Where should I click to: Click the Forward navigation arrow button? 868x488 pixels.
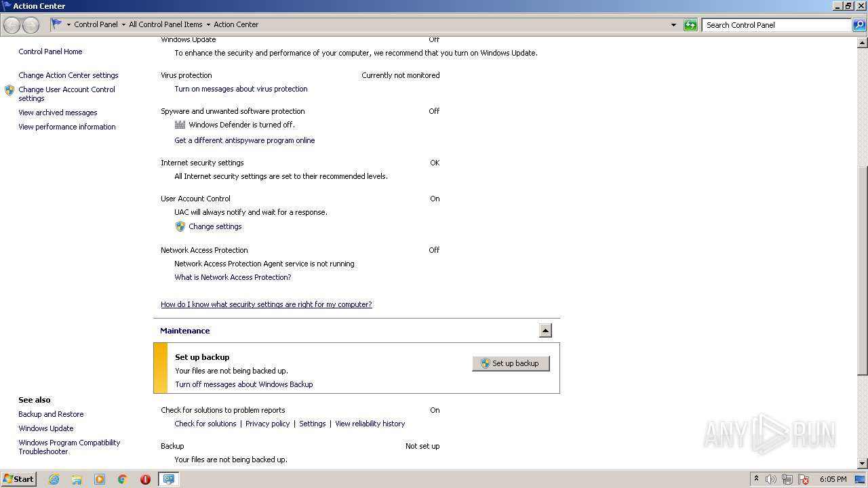click(x=31, y=25)
